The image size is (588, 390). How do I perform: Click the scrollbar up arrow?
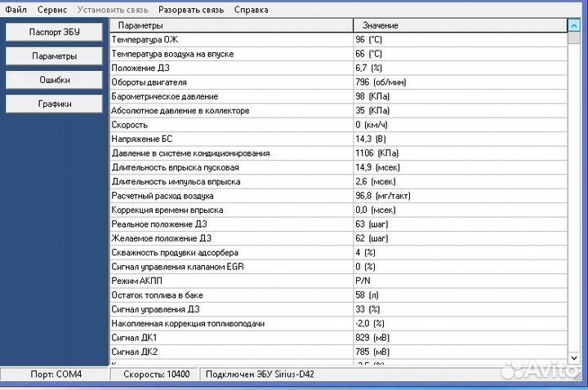[x=574, y=25]
